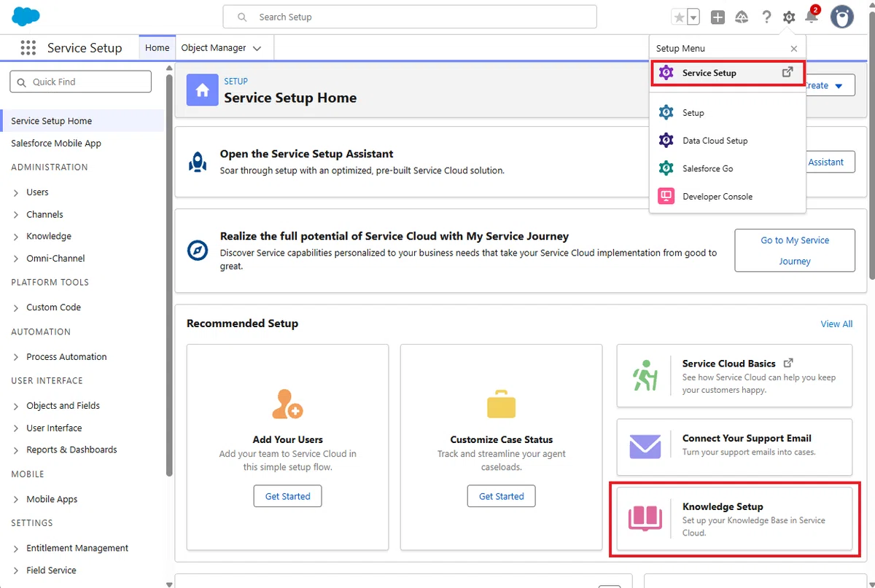
Task: Click the help question mark icon
Action: (x=766, y=17)
